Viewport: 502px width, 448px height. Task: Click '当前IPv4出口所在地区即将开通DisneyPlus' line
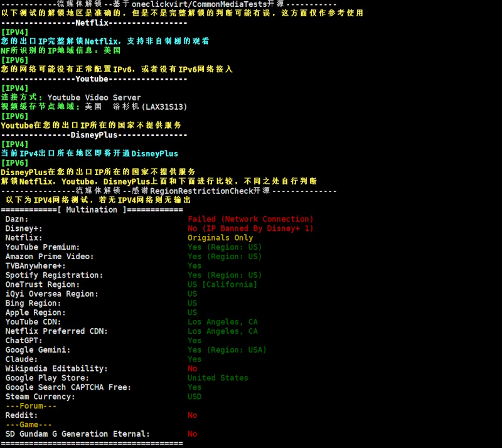pyautogui.click(x=89, y=153)
